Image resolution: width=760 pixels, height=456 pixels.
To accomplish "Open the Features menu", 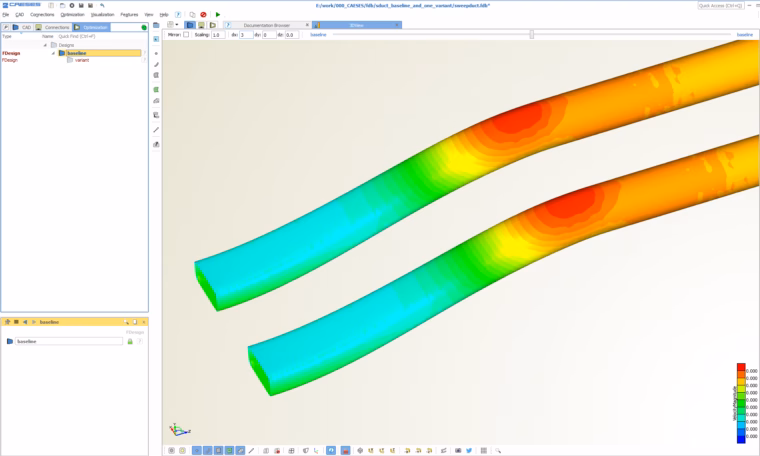I will pyautogui.click(x=129, y=15).
